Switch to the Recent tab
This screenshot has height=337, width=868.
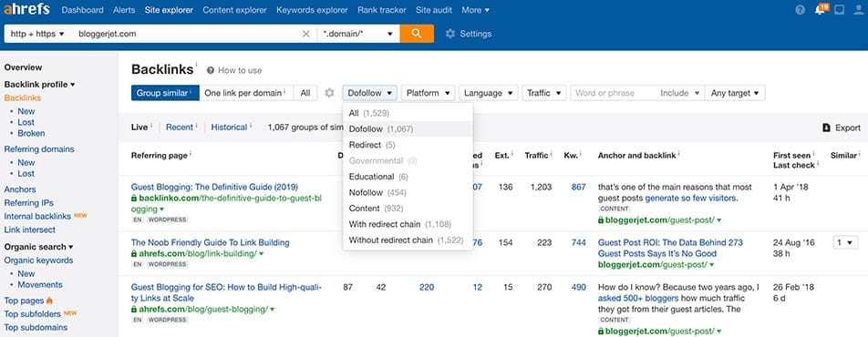click(x=180, y=128)
